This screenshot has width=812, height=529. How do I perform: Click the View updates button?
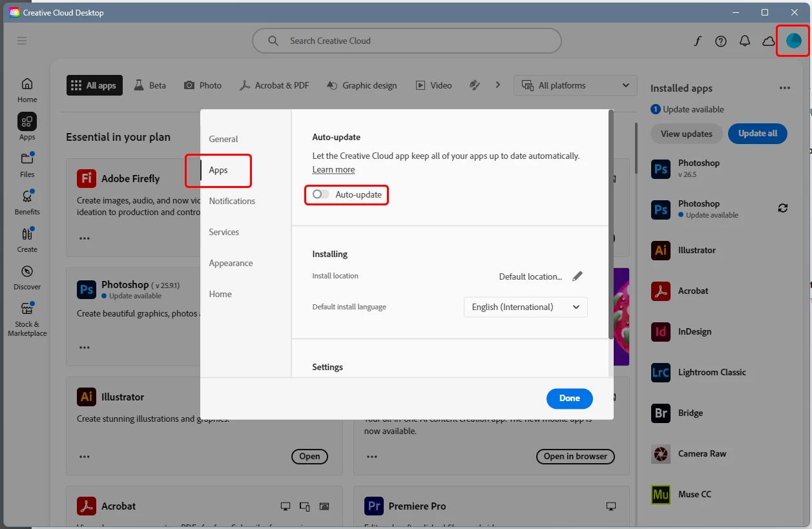pos(686,134)
